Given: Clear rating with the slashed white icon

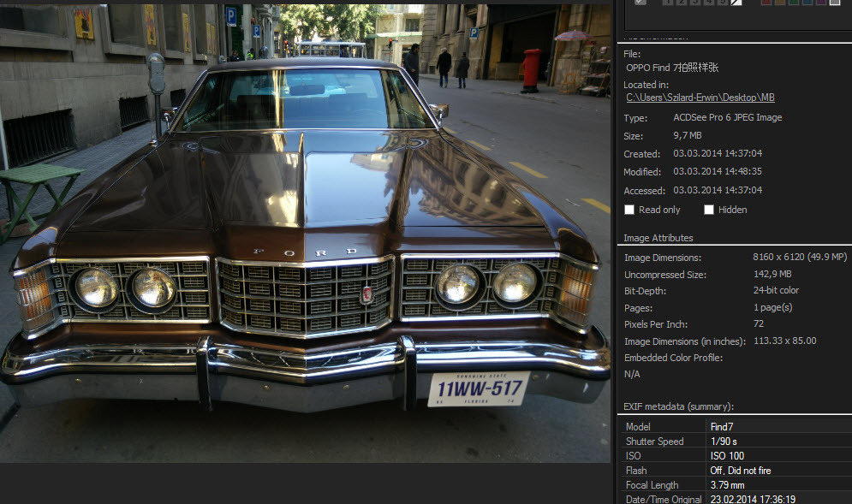Looking at the screenshot, I should pos(736,3).
